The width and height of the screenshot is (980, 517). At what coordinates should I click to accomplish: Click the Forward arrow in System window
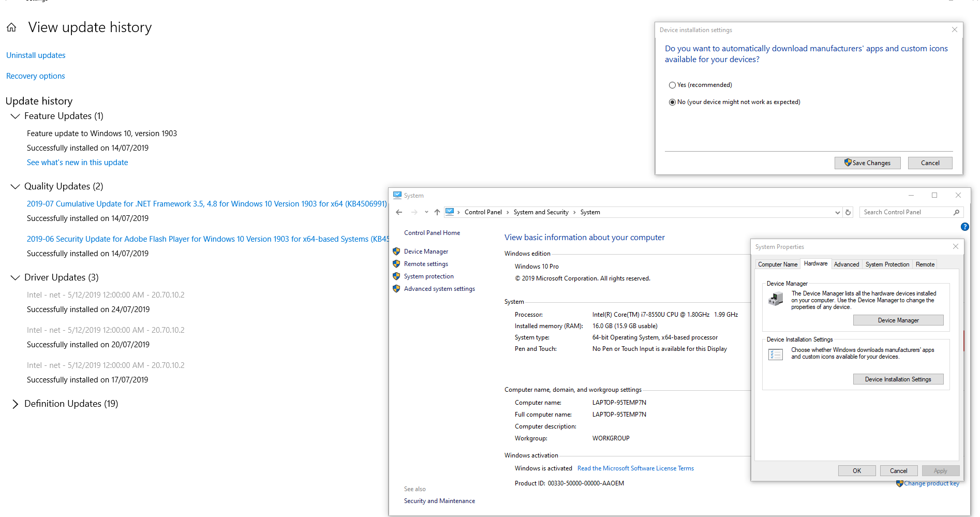414,212
